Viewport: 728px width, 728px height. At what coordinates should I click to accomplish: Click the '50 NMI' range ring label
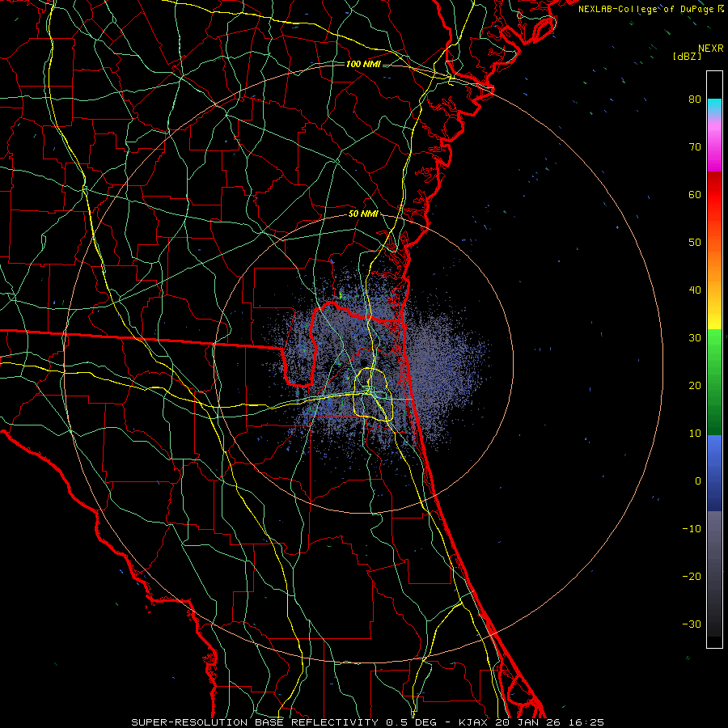363,214
